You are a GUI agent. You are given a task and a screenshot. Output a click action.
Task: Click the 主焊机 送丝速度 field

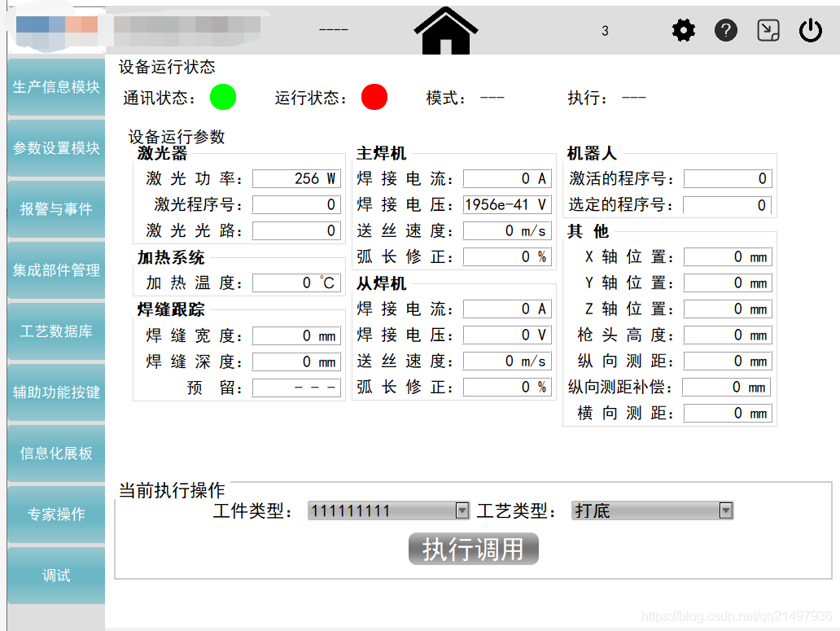tap(507, 231)
